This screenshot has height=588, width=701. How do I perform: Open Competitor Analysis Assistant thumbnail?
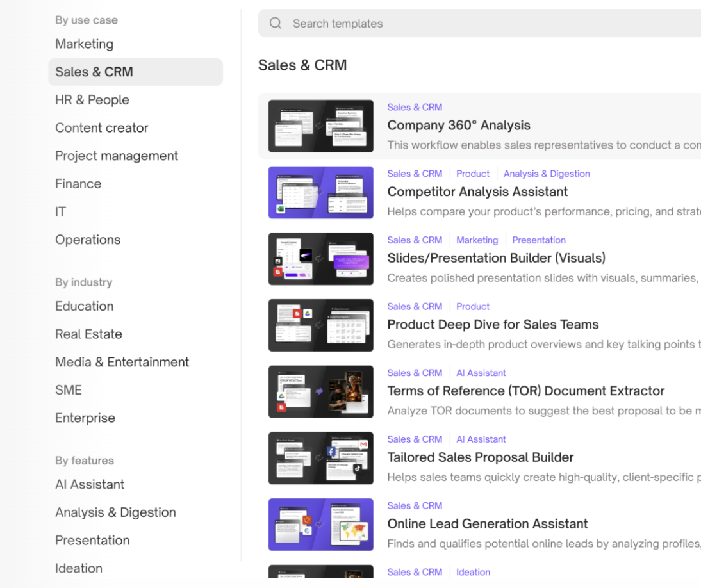click(x=320, y=192)
